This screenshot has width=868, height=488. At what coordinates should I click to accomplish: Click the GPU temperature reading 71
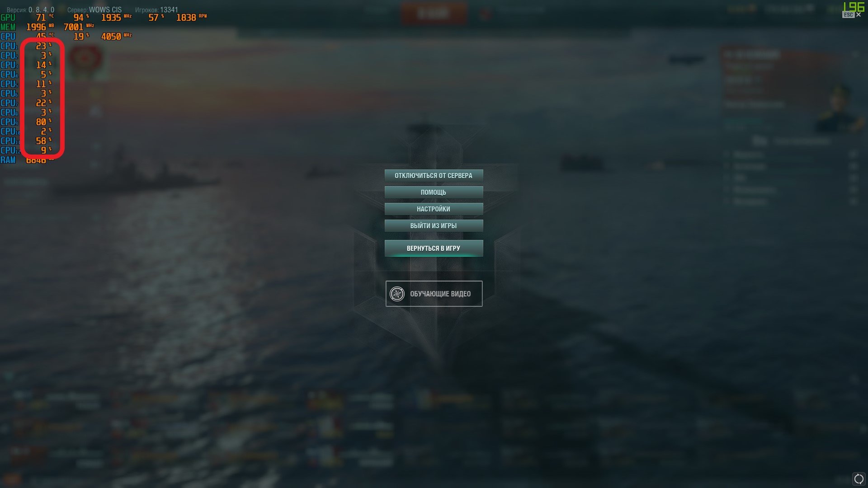pyautogui.click(x=41, y=18)
